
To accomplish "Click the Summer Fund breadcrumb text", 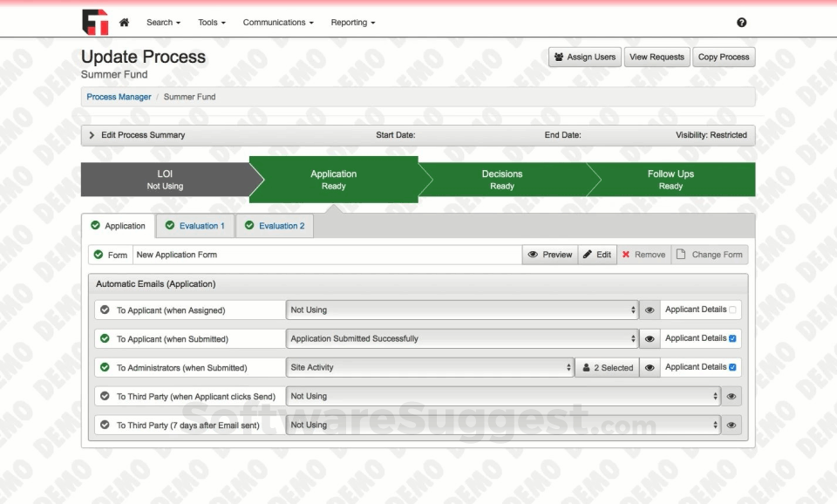I will (x=189, y=97).
